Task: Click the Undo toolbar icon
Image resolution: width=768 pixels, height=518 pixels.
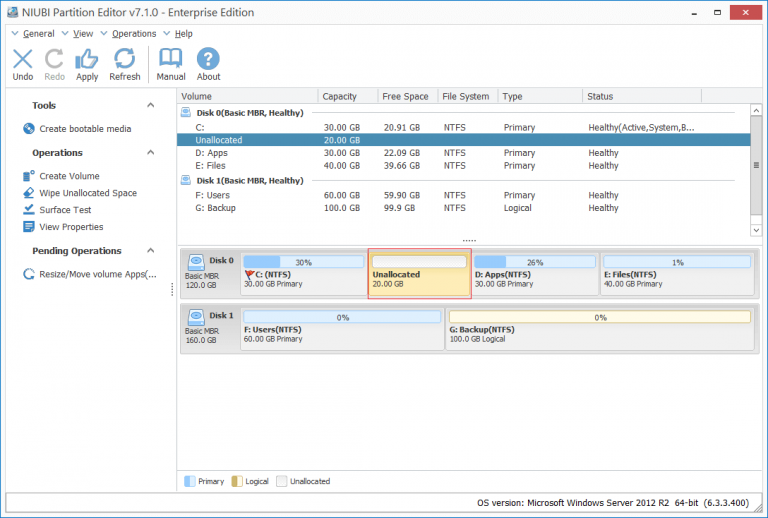Action: (x=23, y=59)
